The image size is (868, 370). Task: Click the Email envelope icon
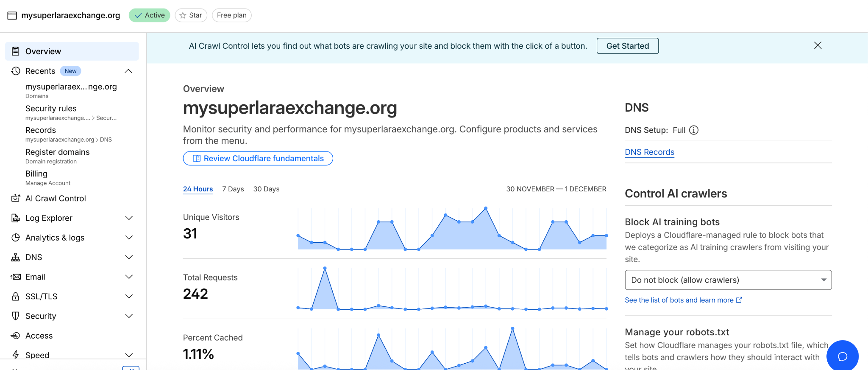pyautogui.click(x=16, y=277)
